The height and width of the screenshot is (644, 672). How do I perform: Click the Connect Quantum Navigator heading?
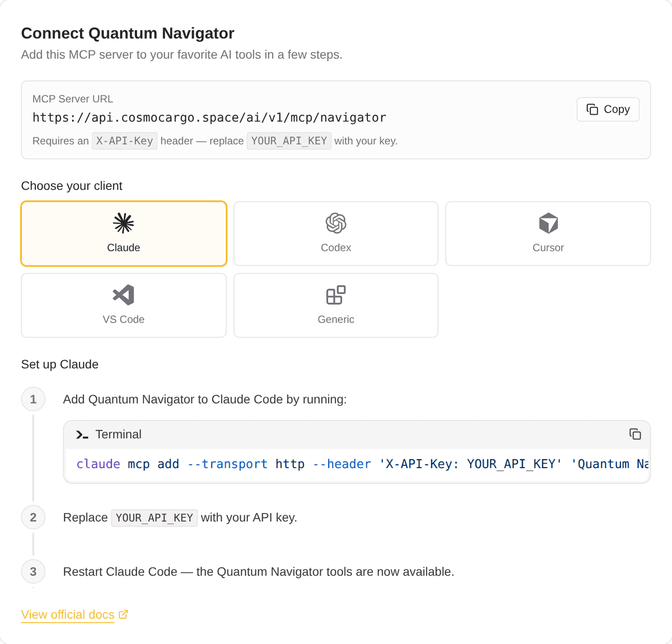pos(128,33)
